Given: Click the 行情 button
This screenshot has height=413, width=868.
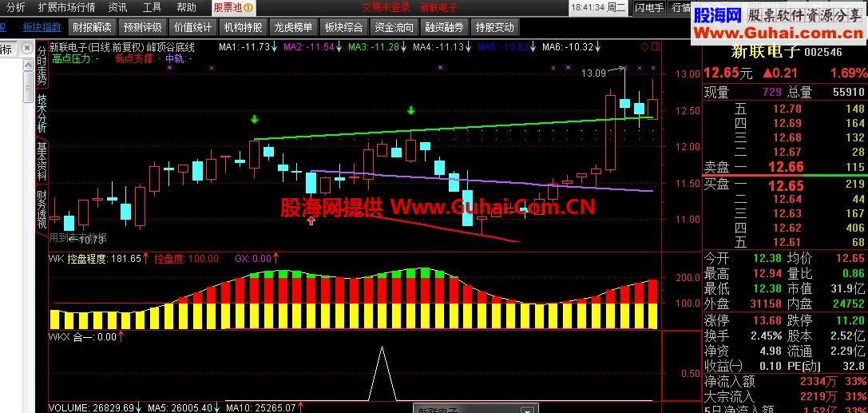Looking at the screenshot, I should 681,7.
